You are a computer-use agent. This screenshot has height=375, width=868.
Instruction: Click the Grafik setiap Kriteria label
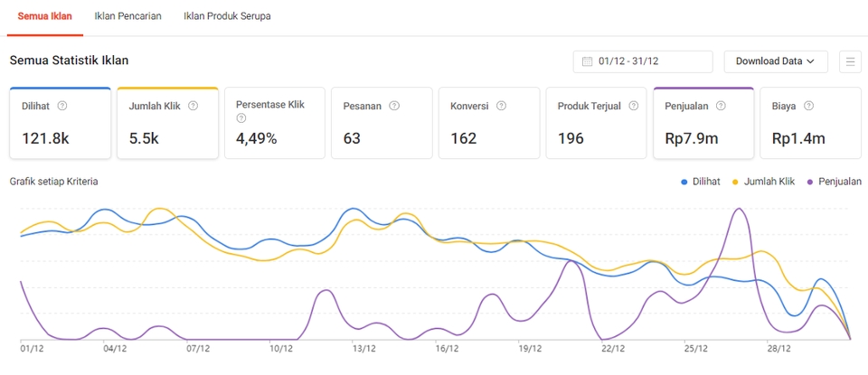(54, 182)
